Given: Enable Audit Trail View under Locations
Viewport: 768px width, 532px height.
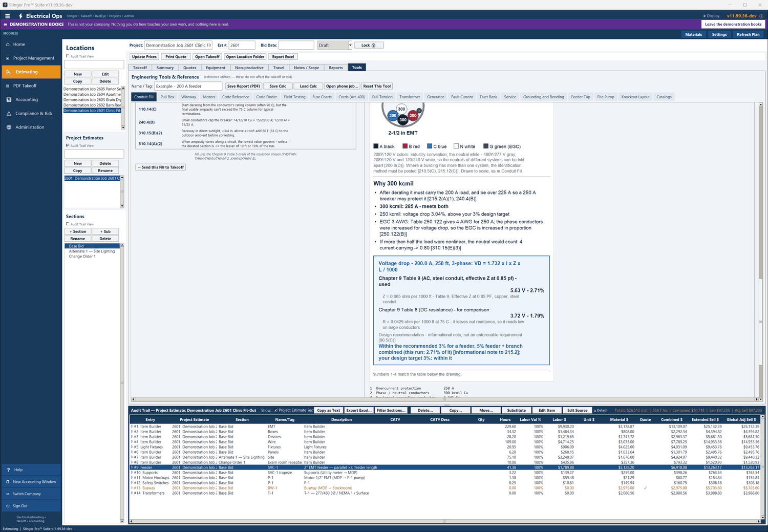Looking at the screenshot, I should point(68,56).
